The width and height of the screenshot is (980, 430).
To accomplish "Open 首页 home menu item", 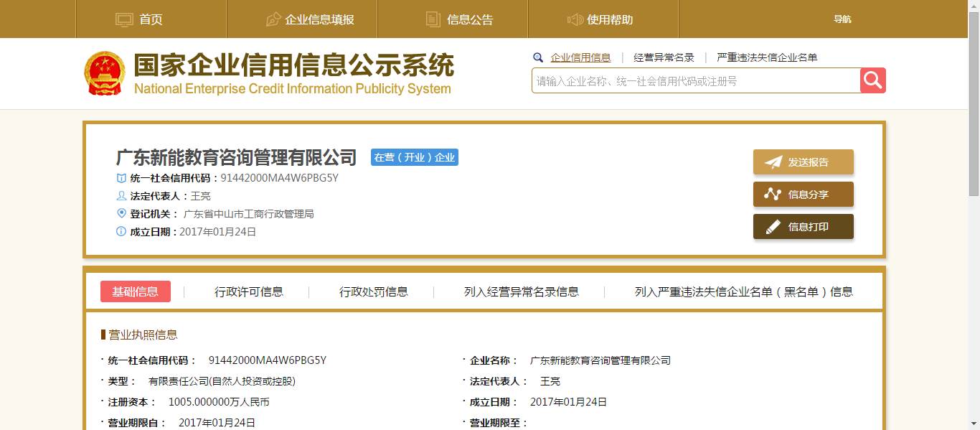I will (x=151, y=19).
